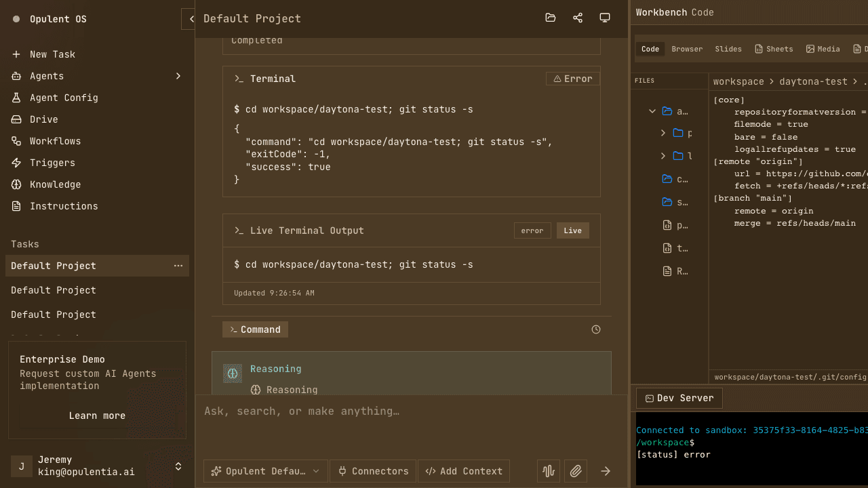This screenshot has height=488, width=868.
Task: Open presentation view via the monitor icon
Action: 604,18
